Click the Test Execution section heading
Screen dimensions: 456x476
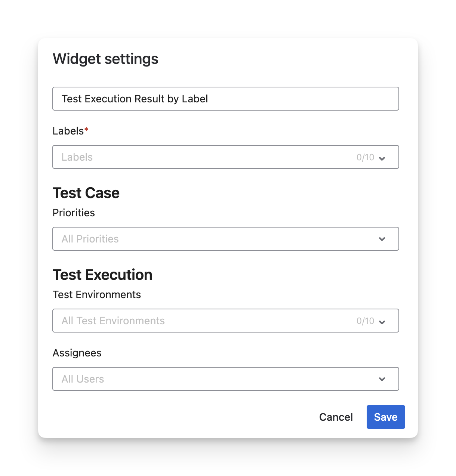[x=102, y=275]
